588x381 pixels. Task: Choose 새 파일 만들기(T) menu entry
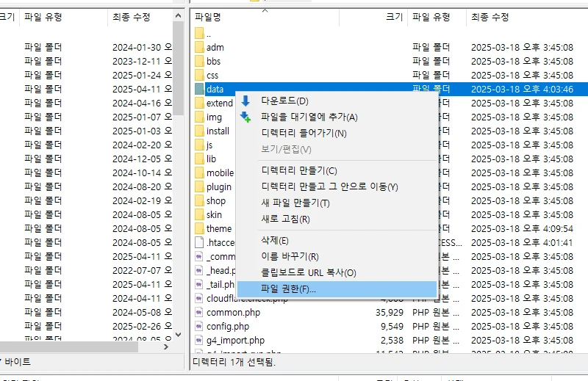337,203
